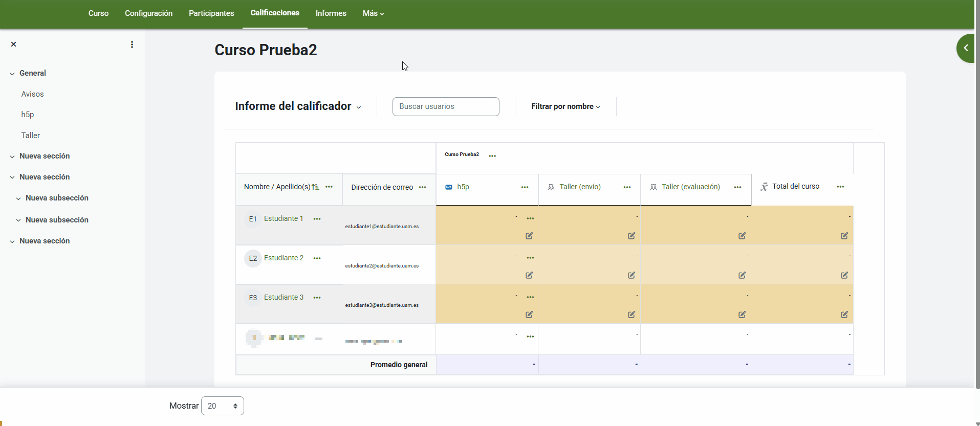This screenshot has height=426, width=980.
Task: Open Dirección de correo column actions menu
Action: point(423,187)
